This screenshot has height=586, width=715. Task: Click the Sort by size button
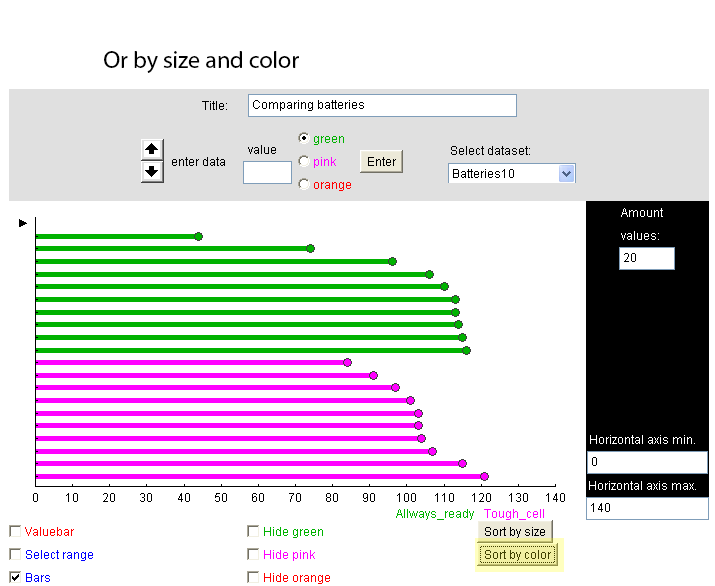pos(515,532)
